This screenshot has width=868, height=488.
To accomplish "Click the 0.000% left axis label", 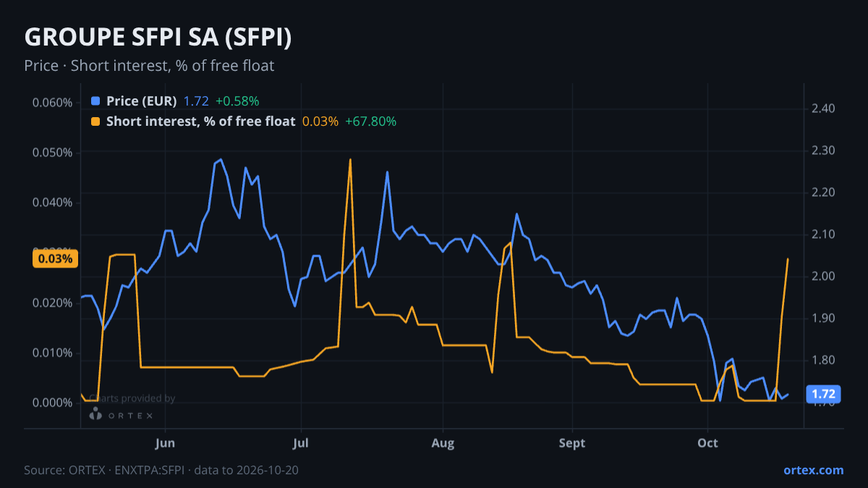I will click(52, 403).
